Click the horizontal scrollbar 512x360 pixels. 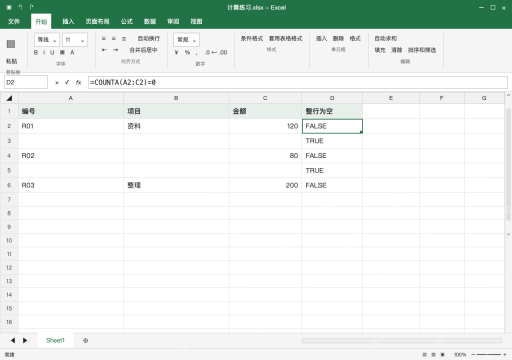402,340
